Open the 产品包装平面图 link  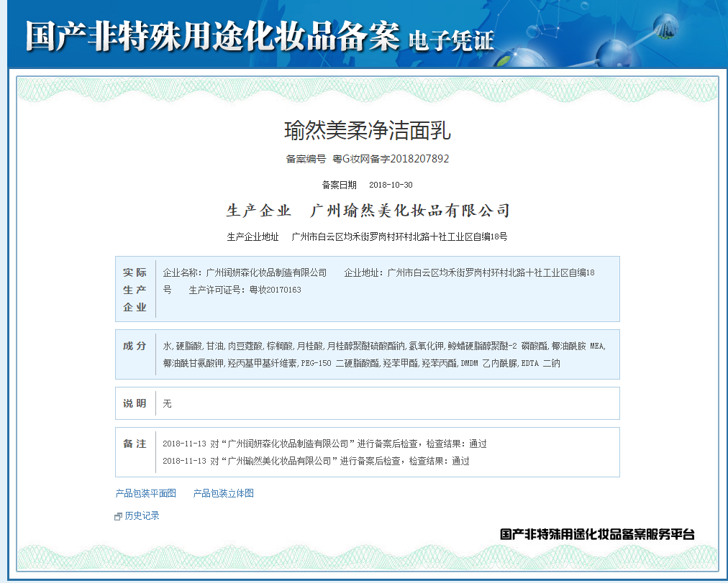(x=146, y=493)
